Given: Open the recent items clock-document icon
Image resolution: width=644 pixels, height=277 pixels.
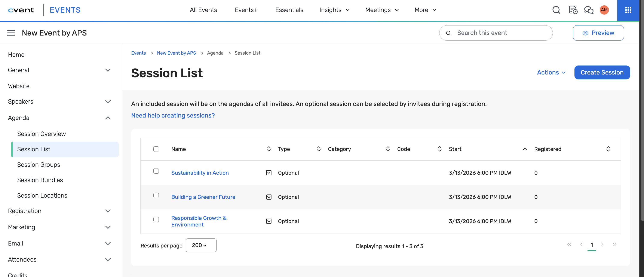Looking at the screenshot, I should pos(573,10).
